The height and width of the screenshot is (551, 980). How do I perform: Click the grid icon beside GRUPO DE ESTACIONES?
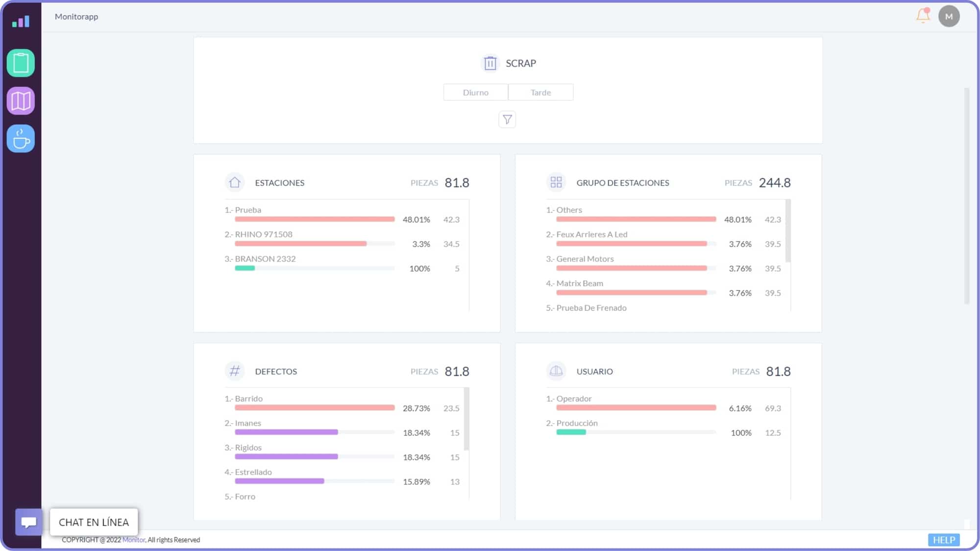556,182
